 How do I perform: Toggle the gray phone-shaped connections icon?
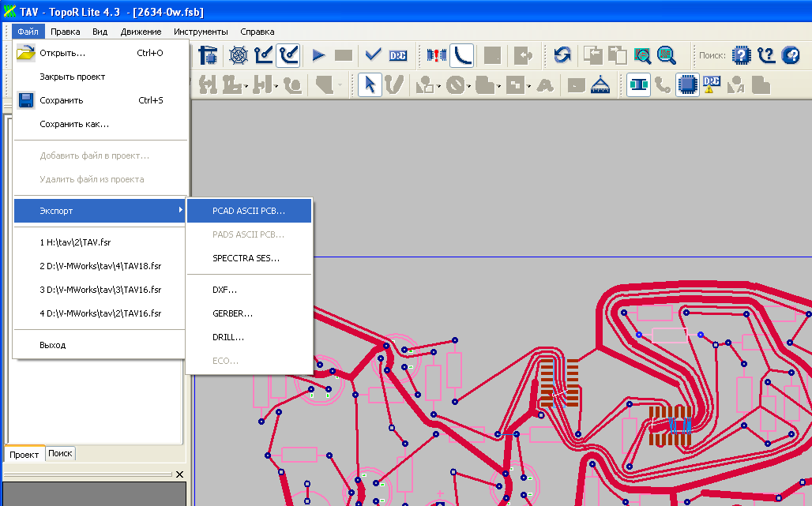tap(663, 84)
